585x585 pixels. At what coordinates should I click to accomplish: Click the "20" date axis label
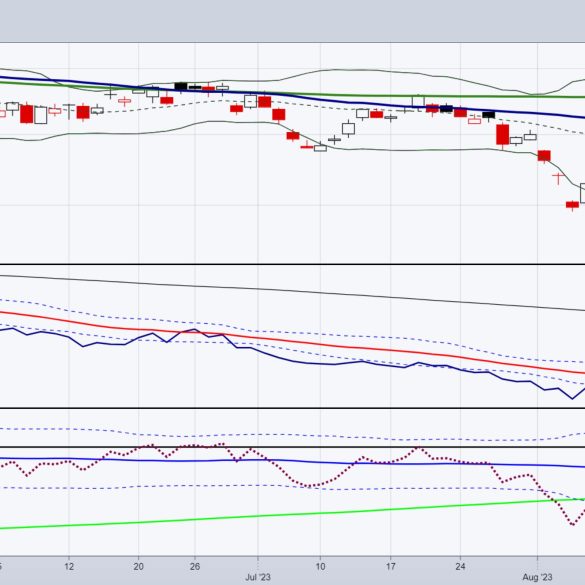pyautogui.click(x=138, y=566)
